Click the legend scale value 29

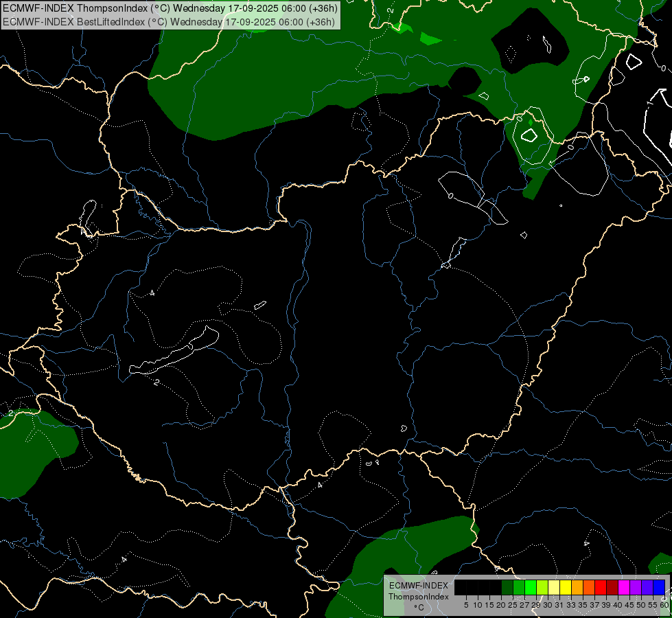pos(536,605)
